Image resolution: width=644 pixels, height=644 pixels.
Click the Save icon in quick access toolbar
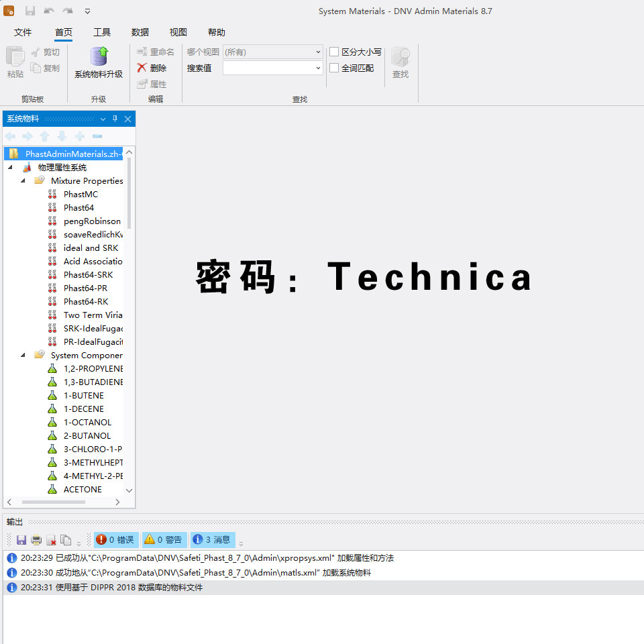pyautogui.click(x=30, y=11)
